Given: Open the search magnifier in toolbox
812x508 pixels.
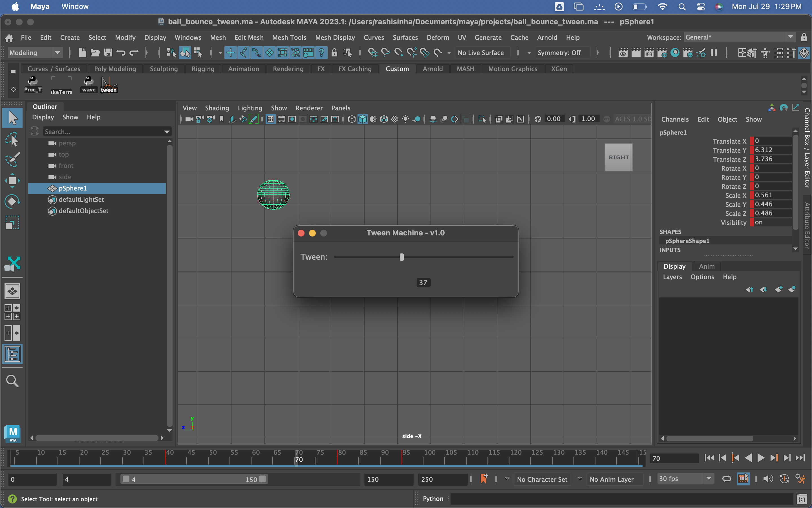Looking at the screenshot, I should pyautogui.click(x=12, y=381).
